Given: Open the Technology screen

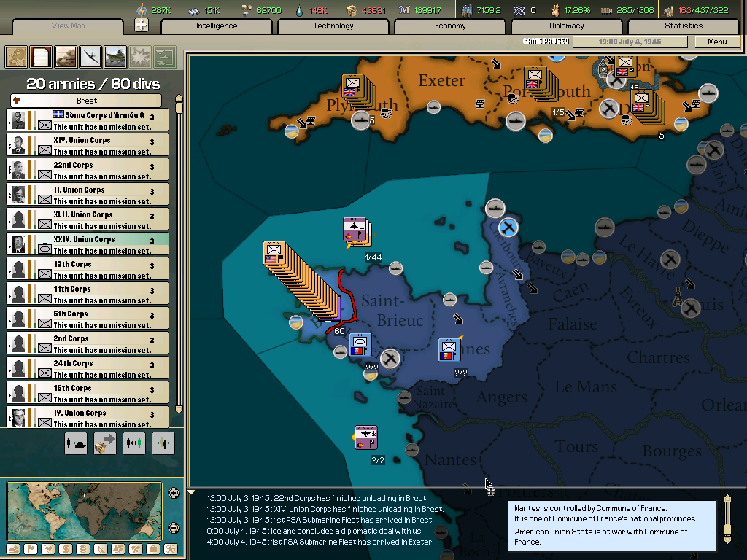Looking at the screenshot, I should coord(333,26).
